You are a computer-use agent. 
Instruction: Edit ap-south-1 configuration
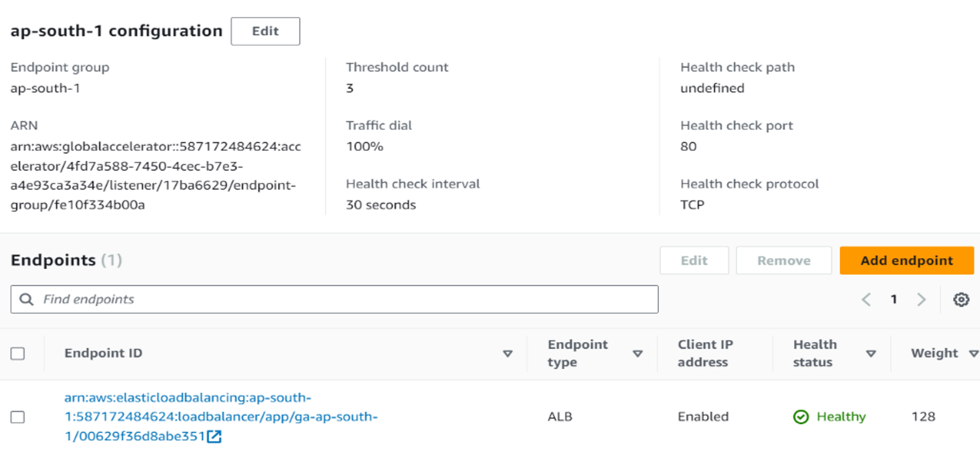pyautogui.click(x=265, y=31)
